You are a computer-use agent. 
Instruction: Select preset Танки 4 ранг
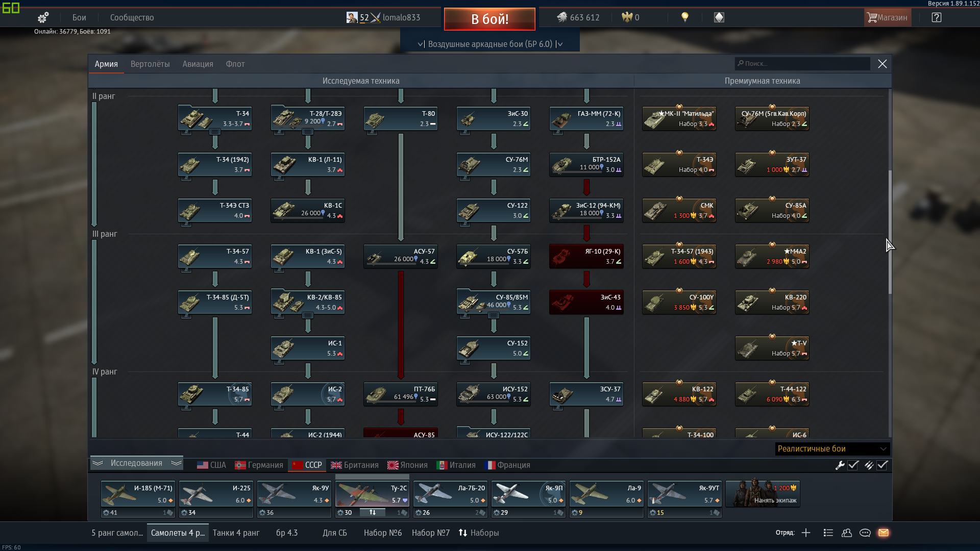tap(236, 533)
